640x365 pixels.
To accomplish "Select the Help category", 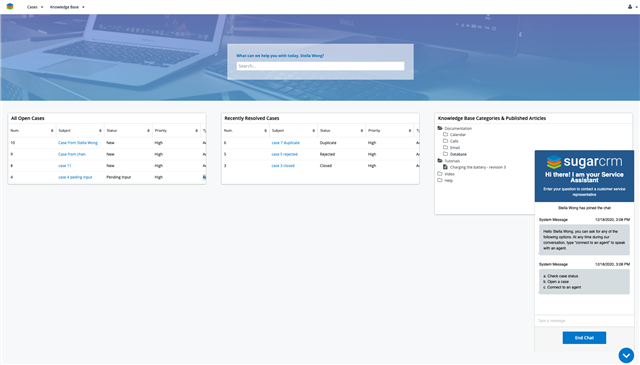I will pyautogui.click(x=449, y=180).
